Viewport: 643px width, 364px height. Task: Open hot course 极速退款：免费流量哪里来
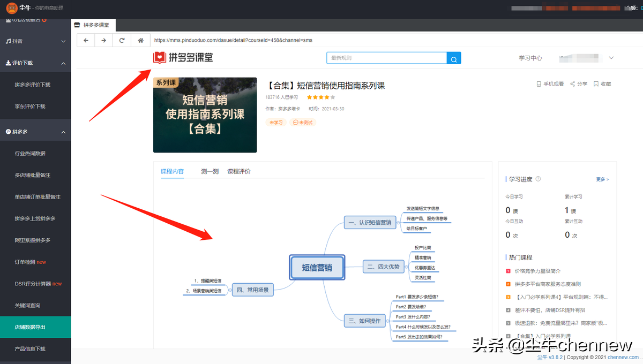[561, 323]
